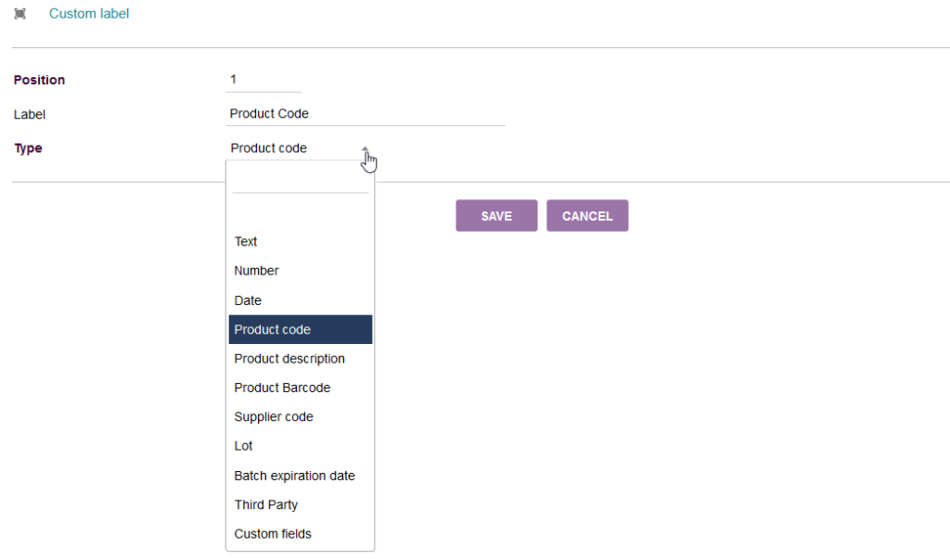This screenshot has height=560, width=950.
Task: Select Text from the Type list
Action: click(246, 241)
